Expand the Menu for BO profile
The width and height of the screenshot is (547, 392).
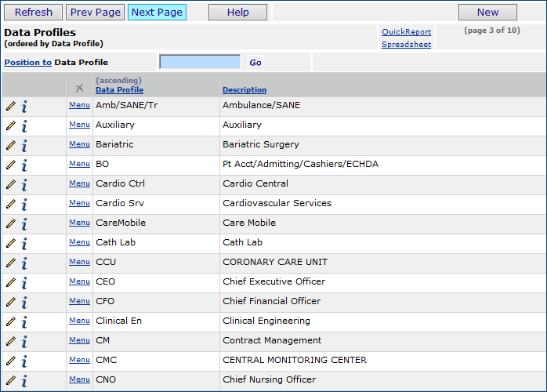tap(79, 164)
